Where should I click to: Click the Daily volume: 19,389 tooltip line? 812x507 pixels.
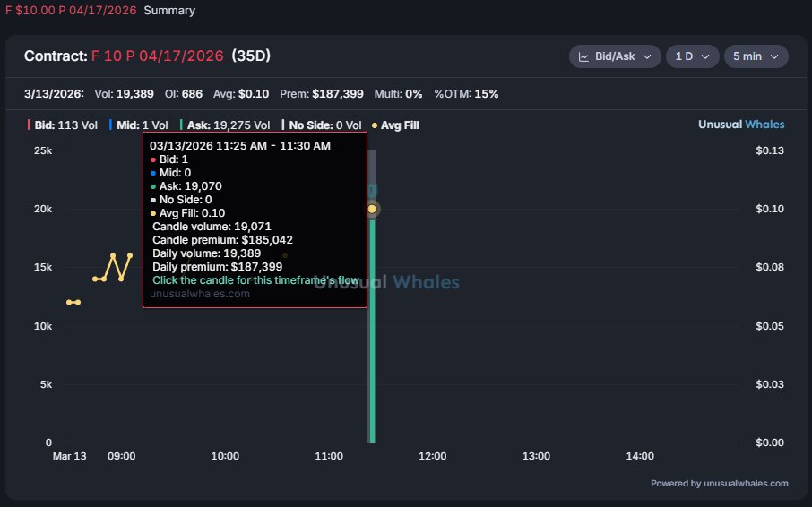pos(207,253)
